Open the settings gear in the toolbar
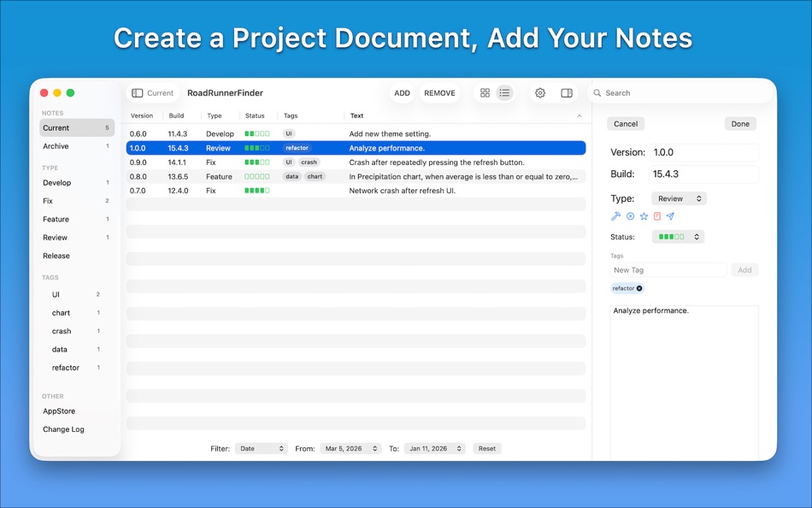The height and width of the screenshot is (508, 812). point(540,92)
